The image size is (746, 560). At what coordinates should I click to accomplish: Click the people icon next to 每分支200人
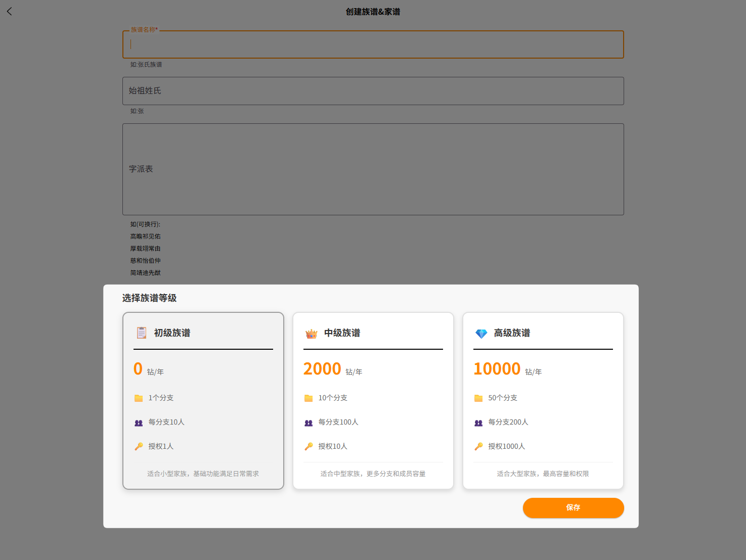click(478, 423)
